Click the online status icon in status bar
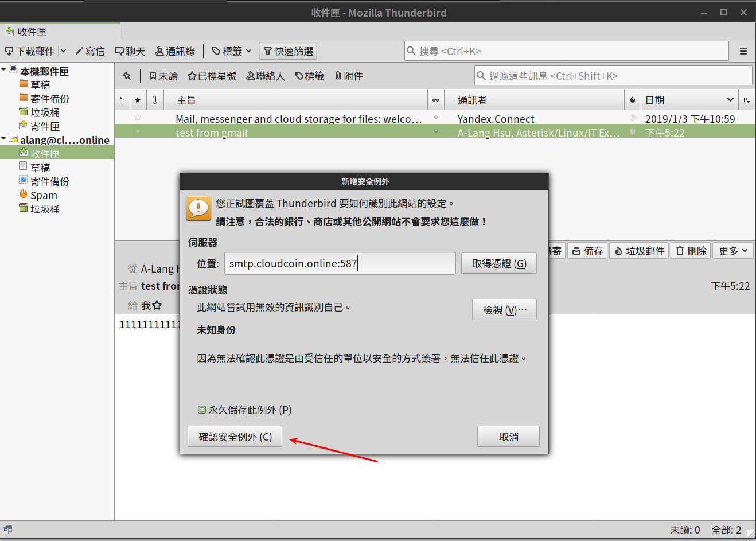This screenshot has width=756, height=541. [7, 530]
